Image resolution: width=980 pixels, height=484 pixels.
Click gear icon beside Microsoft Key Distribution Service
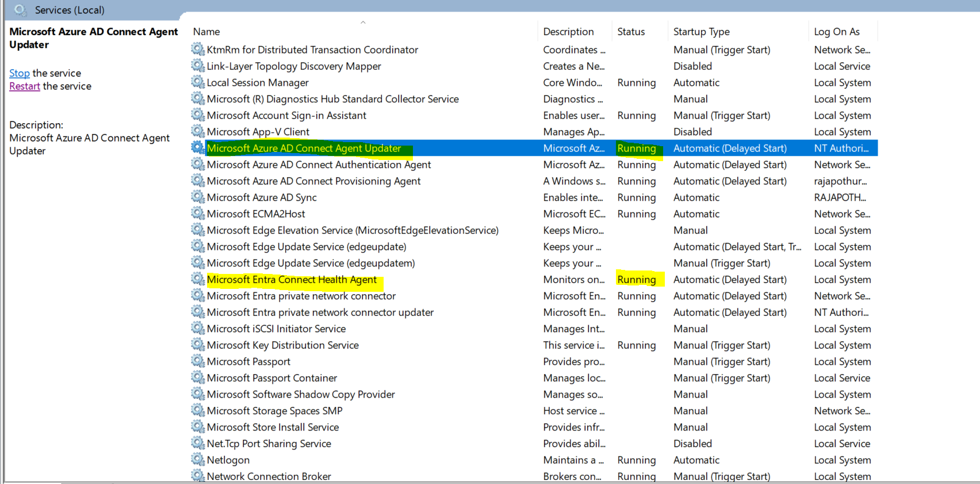point(198,345)
